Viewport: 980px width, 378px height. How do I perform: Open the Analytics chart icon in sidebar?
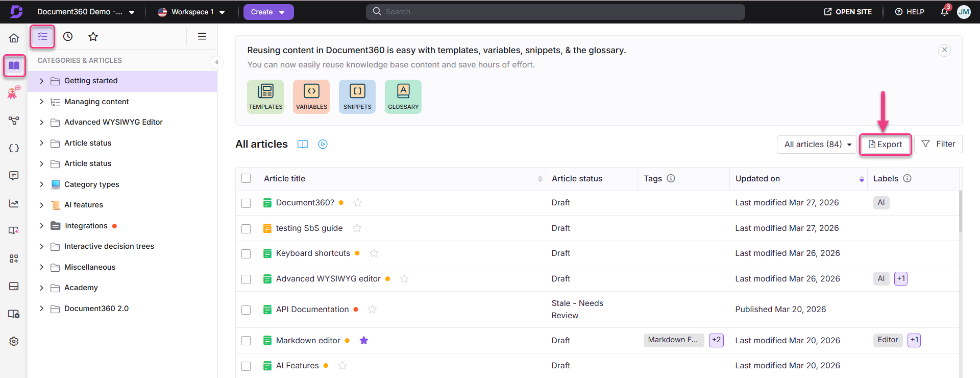(x=14, y=203)
